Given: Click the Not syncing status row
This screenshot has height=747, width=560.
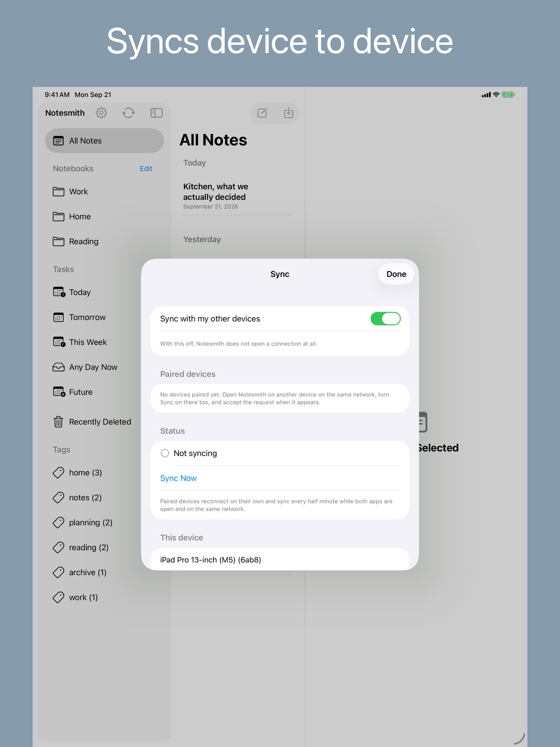Looking at the screenshot, I should click(x=280, y=453).
